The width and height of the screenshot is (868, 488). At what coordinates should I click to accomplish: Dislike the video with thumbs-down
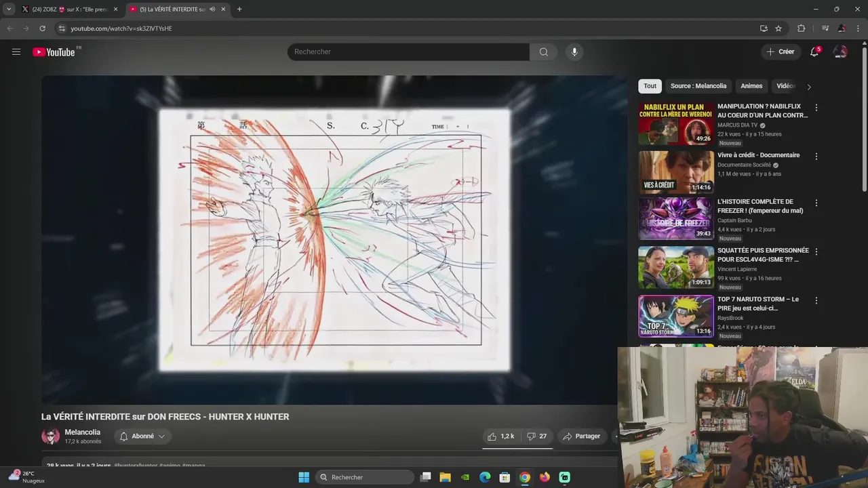tap(537, 436)
